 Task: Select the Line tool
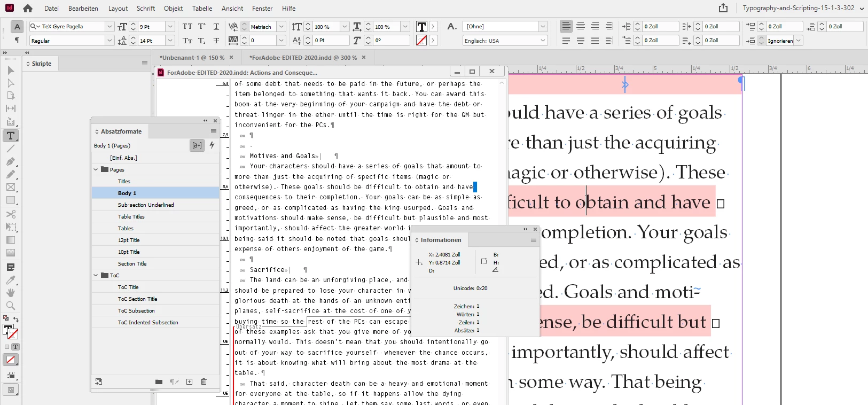coord(11,149)
